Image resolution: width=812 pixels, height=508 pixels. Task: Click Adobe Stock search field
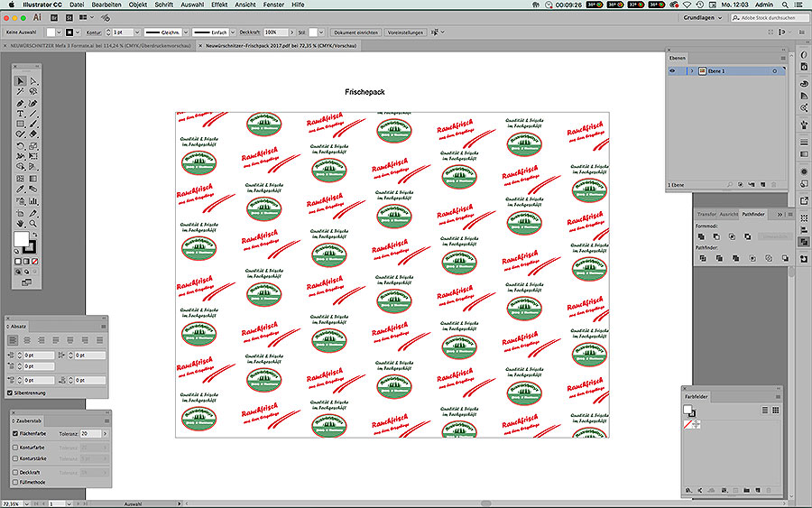(x=770, y=18)
